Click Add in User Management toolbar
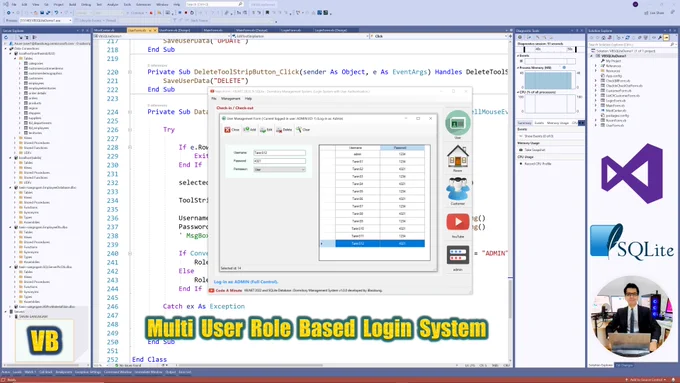 click(x=250, y=130)
